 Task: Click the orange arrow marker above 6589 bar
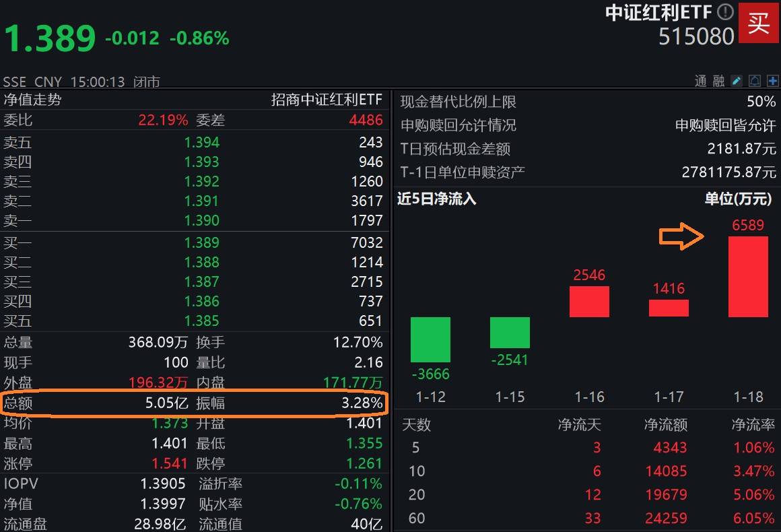(x=680, y=236)
